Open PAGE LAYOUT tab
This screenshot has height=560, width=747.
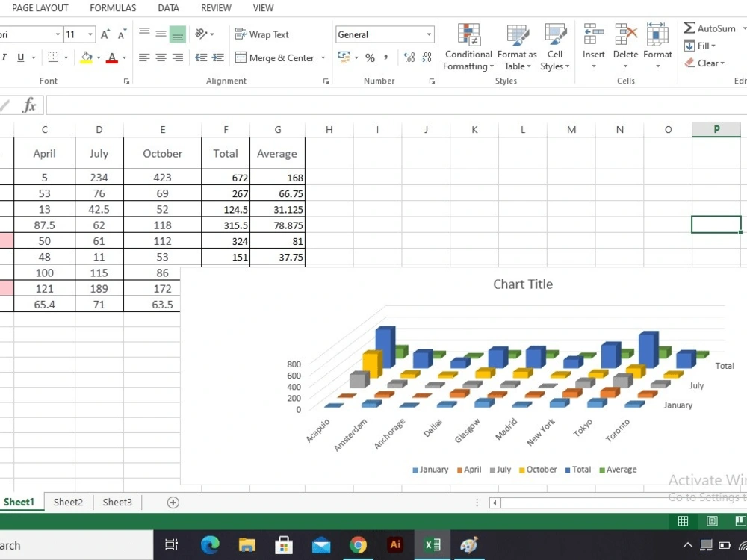[40, 8]
